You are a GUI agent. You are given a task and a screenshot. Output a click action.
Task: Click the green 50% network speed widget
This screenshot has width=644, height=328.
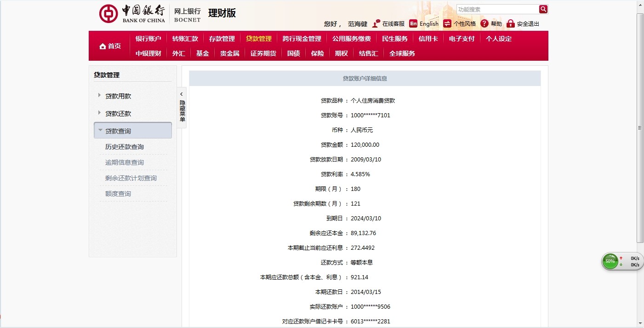pyautogui.click(x=610, y=261)
